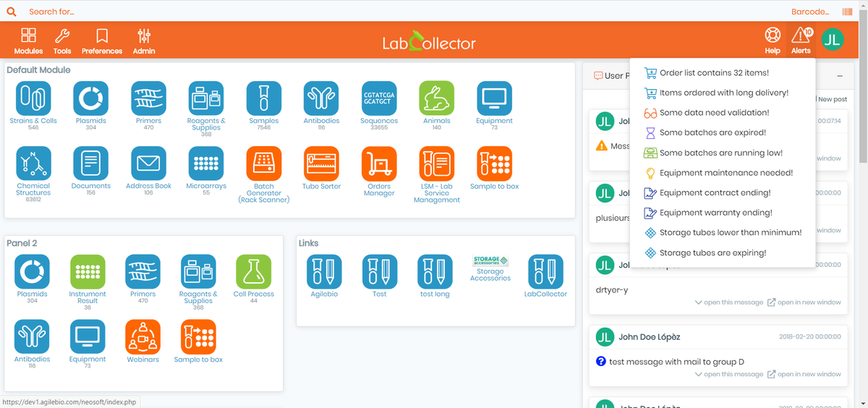868x408 pixels.
Task: Click the search magnifier icon
Action: tap(11, 12)
